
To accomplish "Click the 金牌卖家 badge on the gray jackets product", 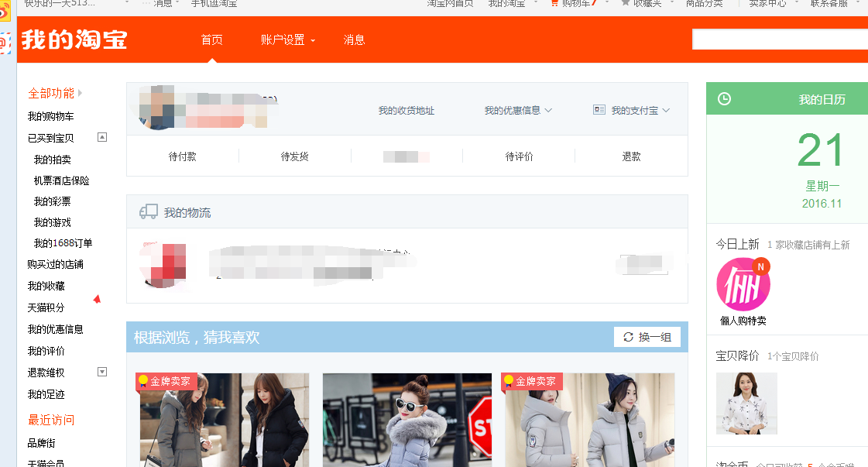I will [x=531, y=381].
